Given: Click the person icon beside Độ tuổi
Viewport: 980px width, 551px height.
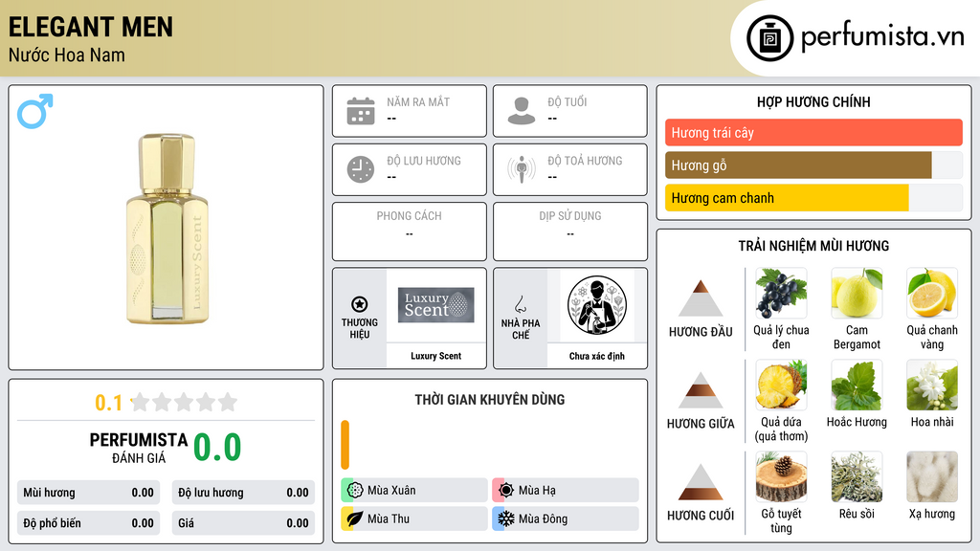Looking at the screenshot, I should tap(522, 111).
